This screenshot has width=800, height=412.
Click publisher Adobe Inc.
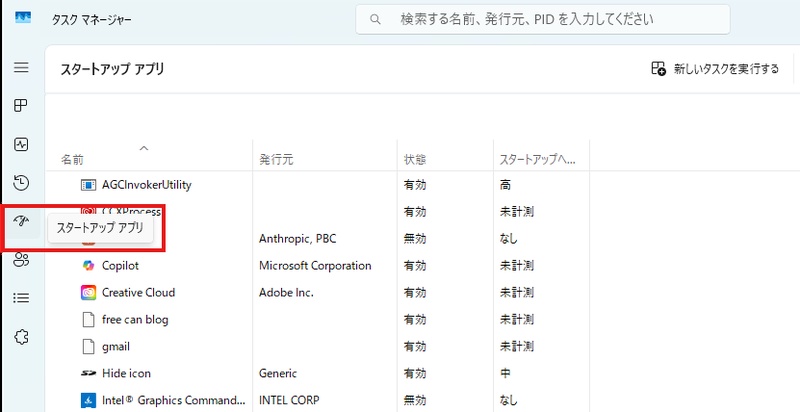point(286,293)
